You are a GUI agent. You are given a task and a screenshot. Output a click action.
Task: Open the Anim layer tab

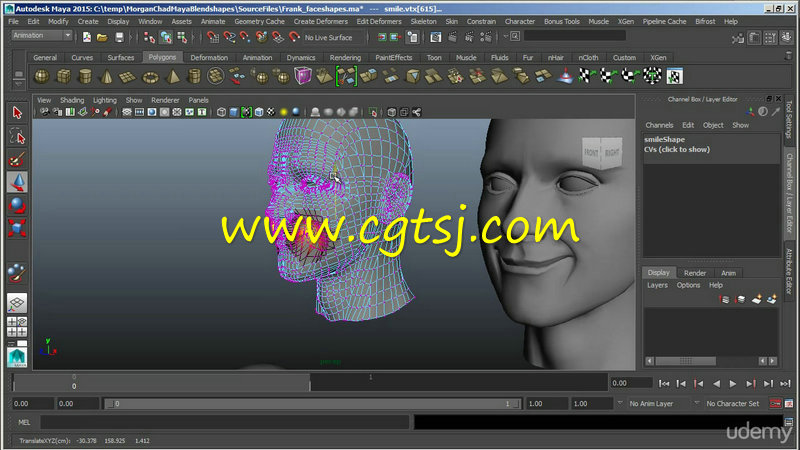point(728,273)
